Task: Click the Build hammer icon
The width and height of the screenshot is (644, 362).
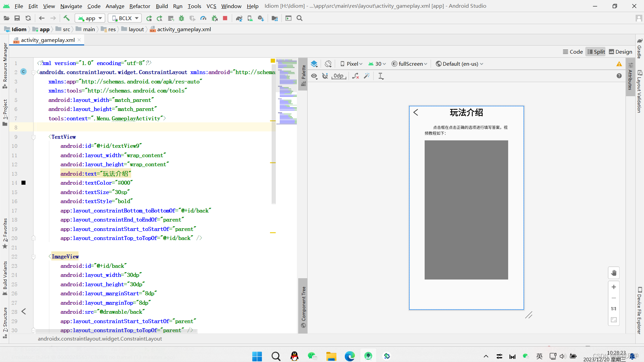Action: [66, 18]
